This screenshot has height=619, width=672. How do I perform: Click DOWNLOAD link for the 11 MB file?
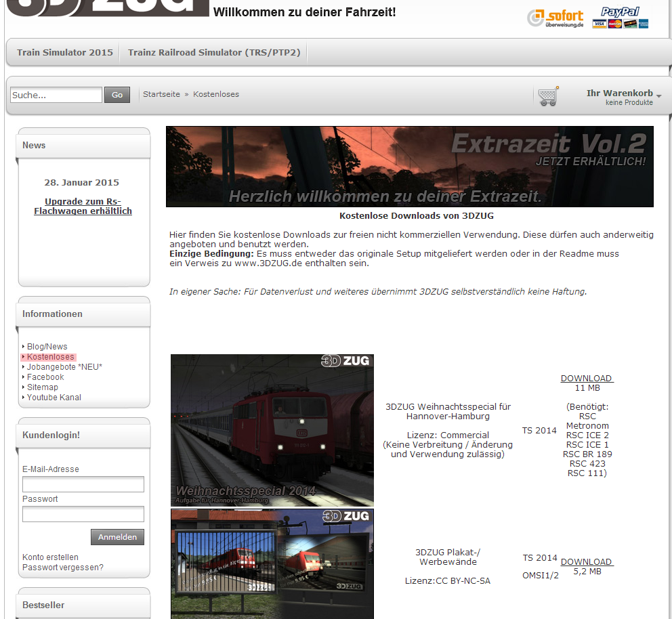click(x=587, y=379)
